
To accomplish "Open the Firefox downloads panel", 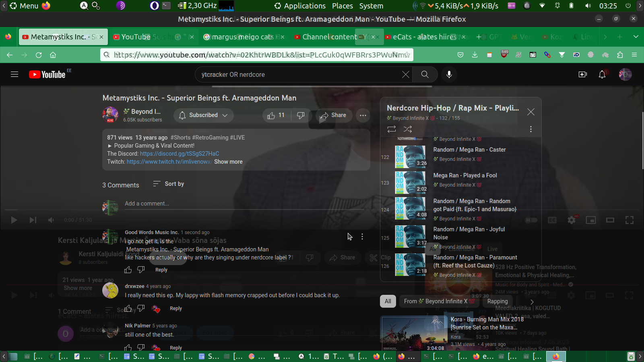I will pos(475,55).
